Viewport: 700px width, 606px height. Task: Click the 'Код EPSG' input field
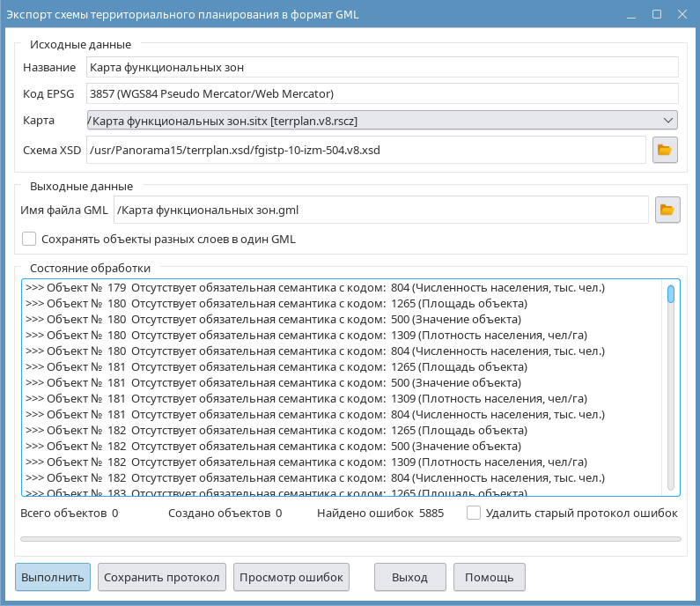(381, 93)
